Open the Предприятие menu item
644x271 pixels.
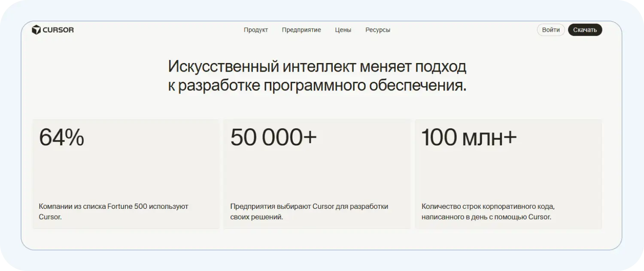pos(301,30)
